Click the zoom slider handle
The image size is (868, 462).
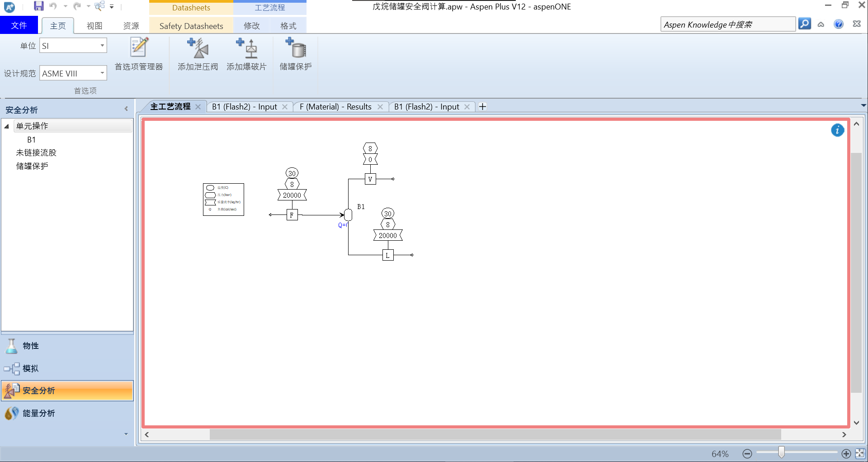tap(781, 452)
